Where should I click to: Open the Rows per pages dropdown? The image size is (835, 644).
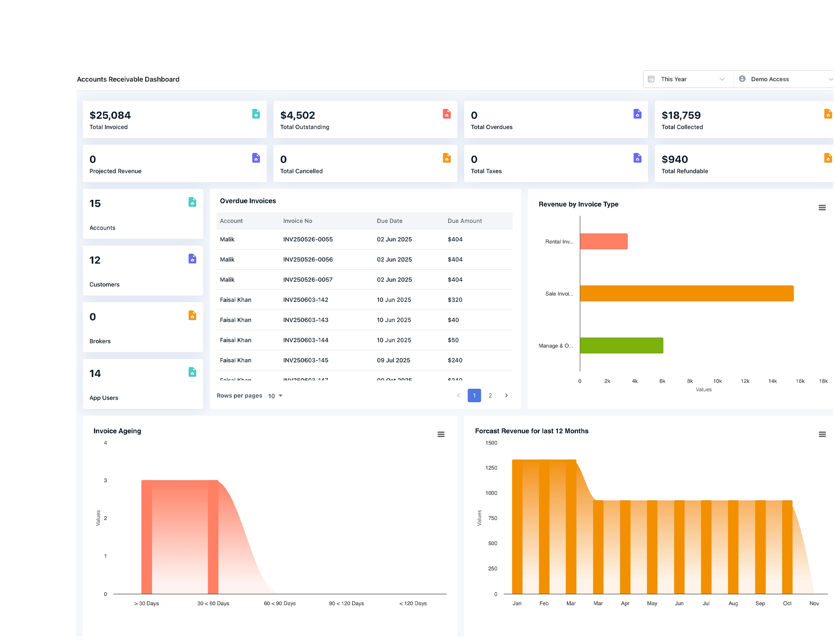[x=274, y=396]
